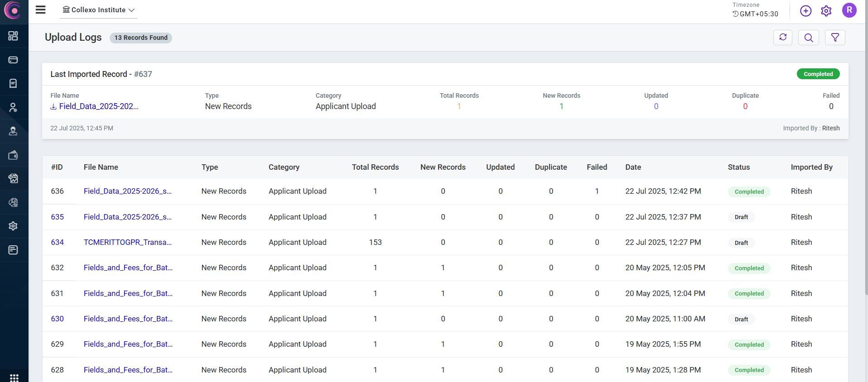Open the dashboard icon in sidebar
The width and height of the screenshot is (868, 382).
[x=13, y=36]
